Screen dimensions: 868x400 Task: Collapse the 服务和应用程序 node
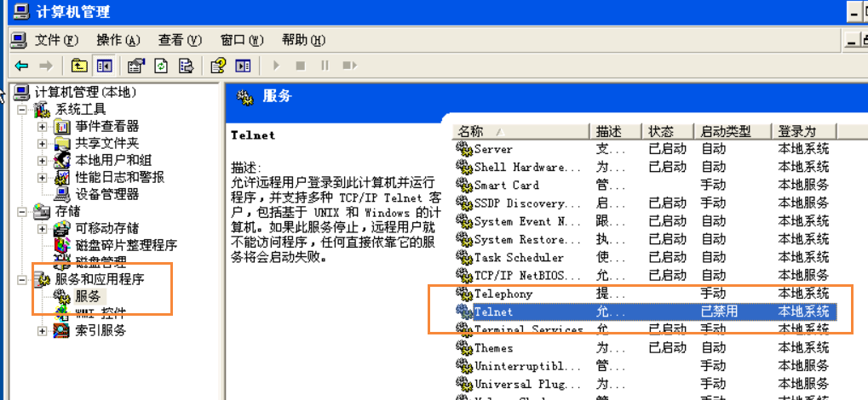point(22,279)
